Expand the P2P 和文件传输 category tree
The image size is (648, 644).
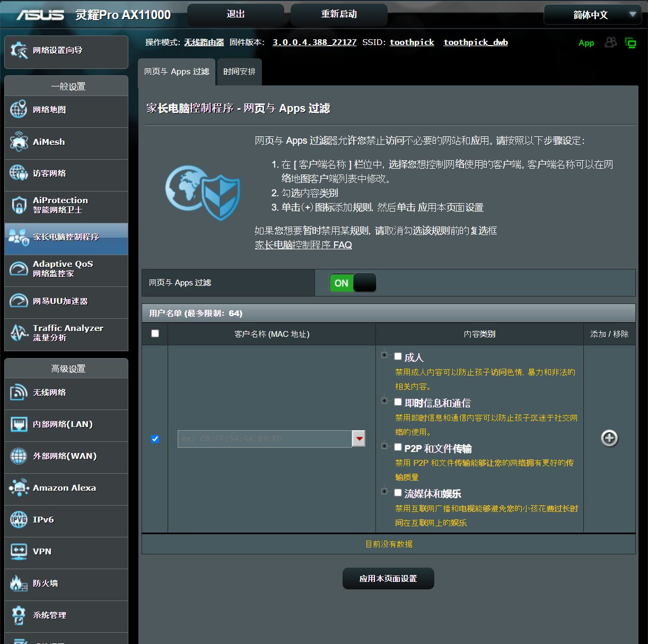pyautogui.click(x=384, y=446)
